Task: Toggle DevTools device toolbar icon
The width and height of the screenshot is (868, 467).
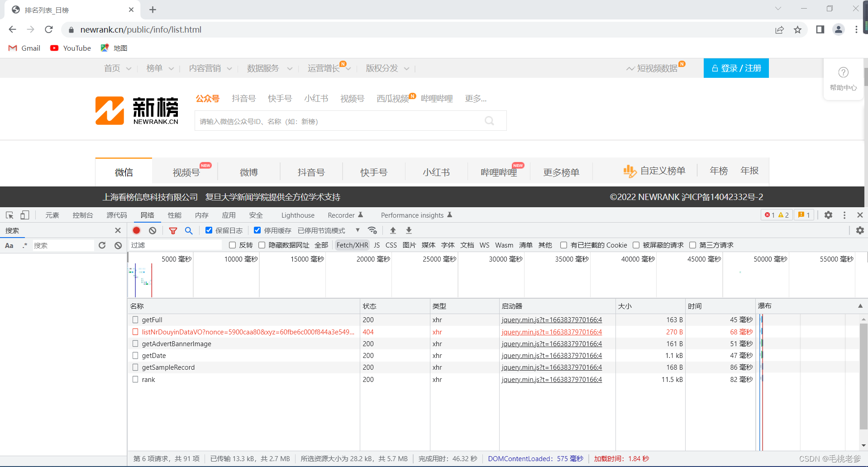Action: (24, 215)
